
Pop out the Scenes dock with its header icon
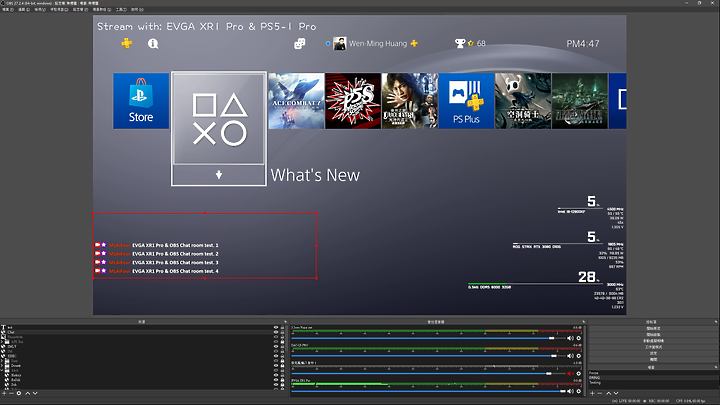716,367
